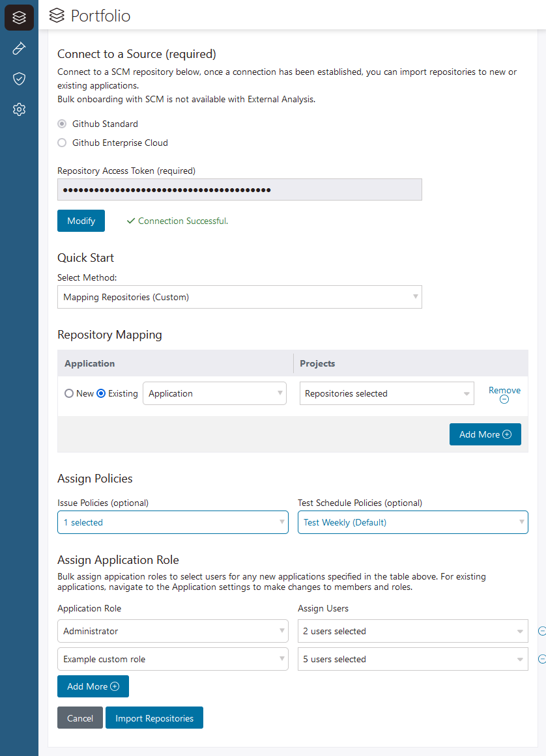Click the Portfolio page title
The image size is (546, 756).
tap(100, 16)
